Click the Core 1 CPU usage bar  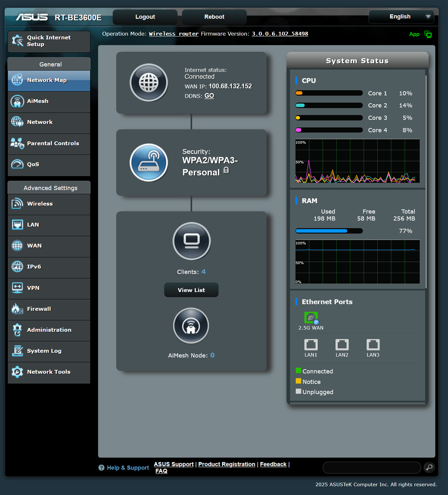(329, 93)
